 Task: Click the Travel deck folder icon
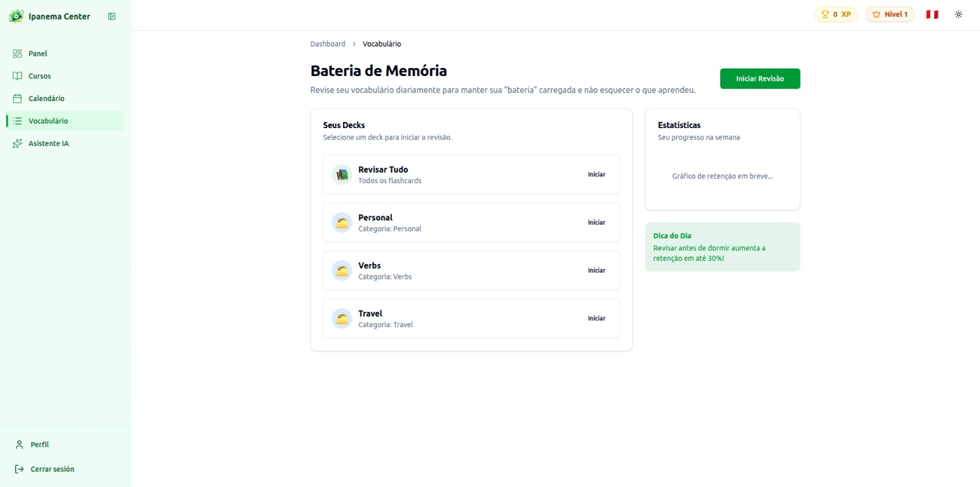tap(342, 319)
